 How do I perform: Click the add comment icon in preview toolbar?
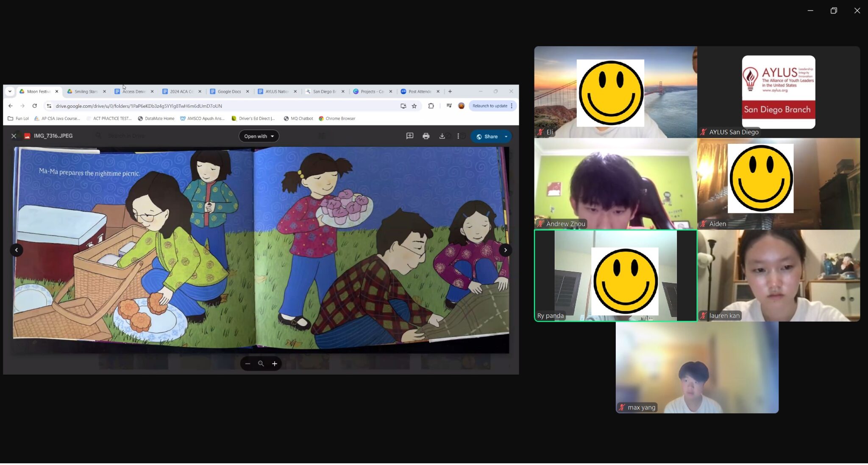(410, 136)
